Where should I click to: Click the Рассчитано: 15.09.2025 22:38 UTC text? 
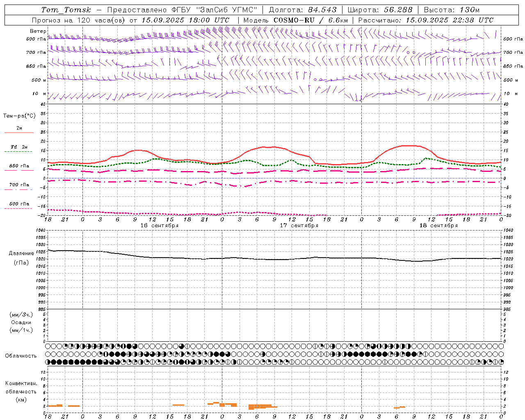(x=426, y=20)
